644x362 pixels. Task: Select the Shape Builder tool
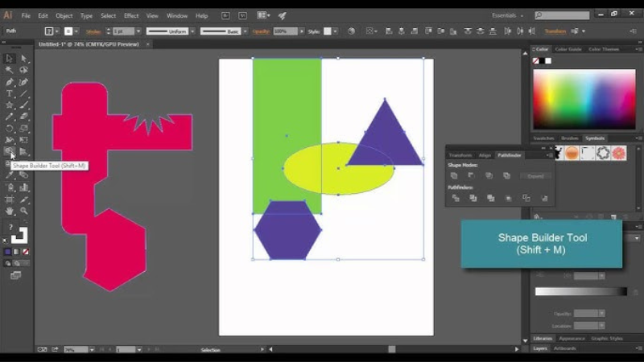click(9, 151)
